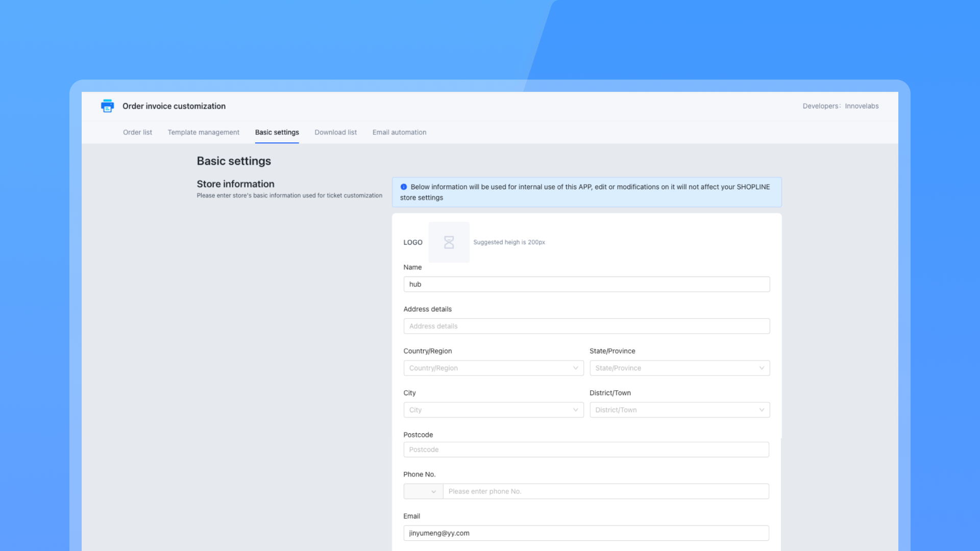The height and width of the screenshot is (551, 980).
Task: Click the Email field with jinyumeng@yy.com
Action: point(586,533)
